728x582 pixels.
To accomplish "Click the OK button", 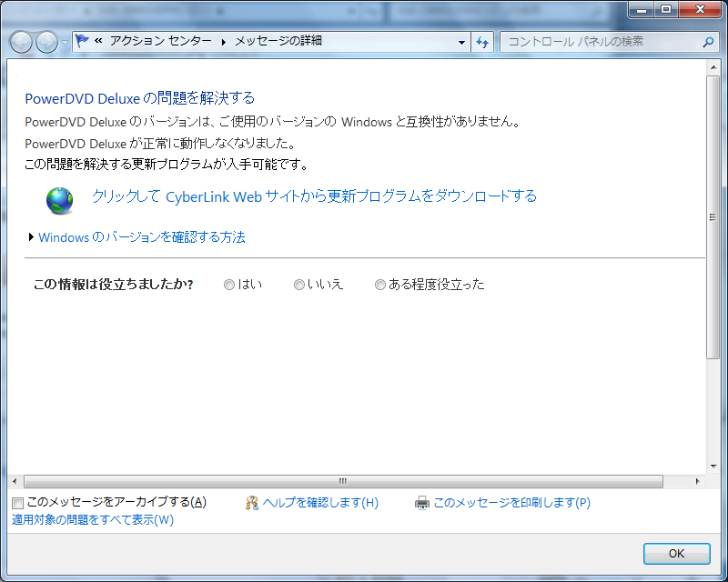I will 676,553.
